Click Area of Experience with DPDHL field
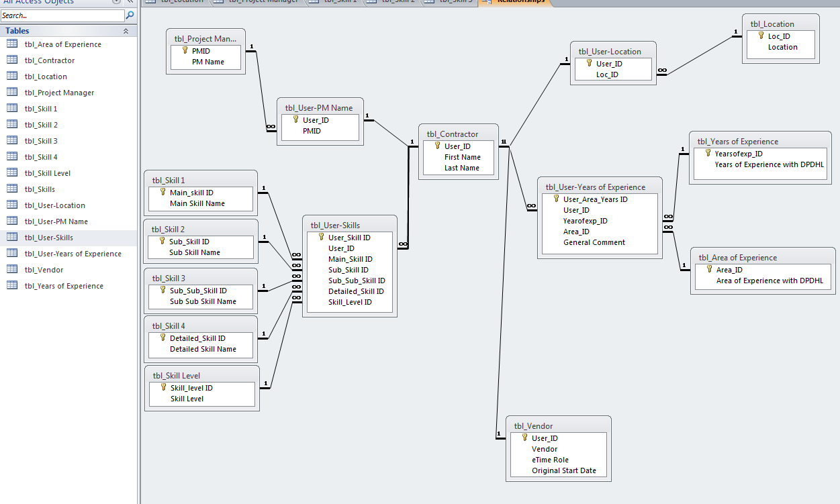Viewport: 840px width, 504px height. 769,281
